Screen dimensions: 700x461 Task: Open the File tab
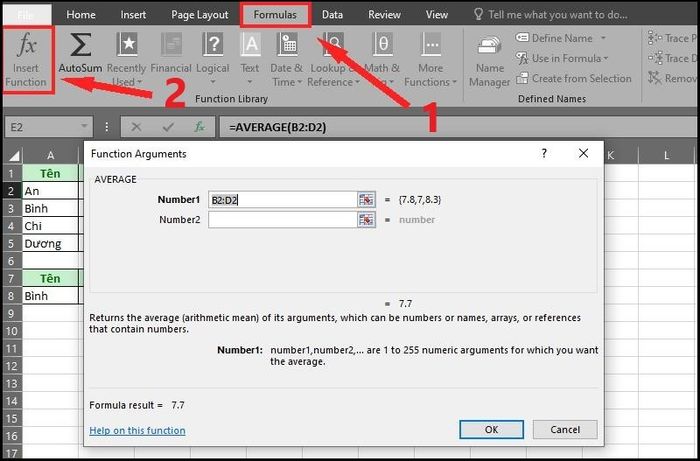(26, 15)
